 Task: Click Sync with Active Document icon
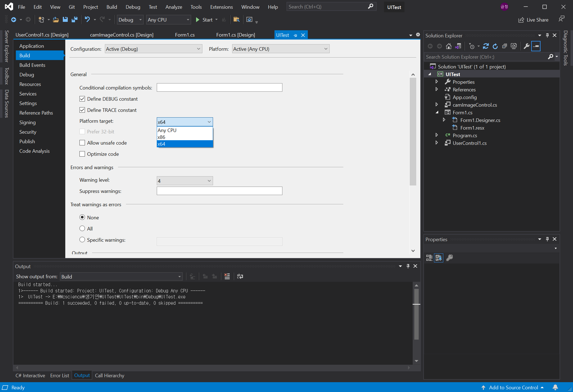[x=486, y=46]
